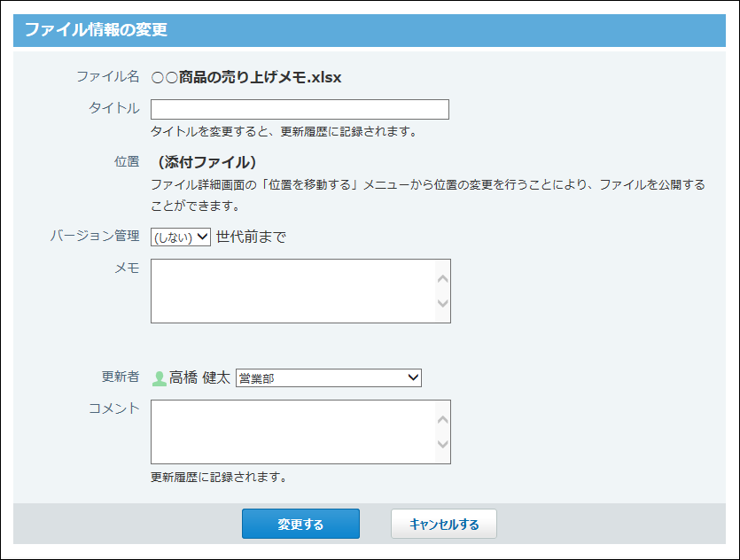Image resolution: width=740 pixels, height=560 pixels.
Task: Open the バージョン管理 (しない) dropdown
Action: pos(181,237)
